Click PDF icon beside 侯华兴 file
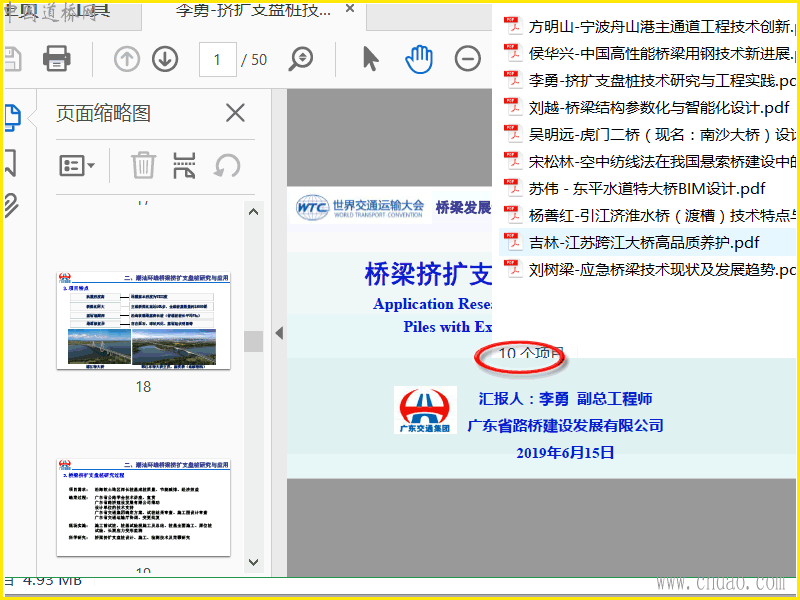 click(x=513, y=53)
